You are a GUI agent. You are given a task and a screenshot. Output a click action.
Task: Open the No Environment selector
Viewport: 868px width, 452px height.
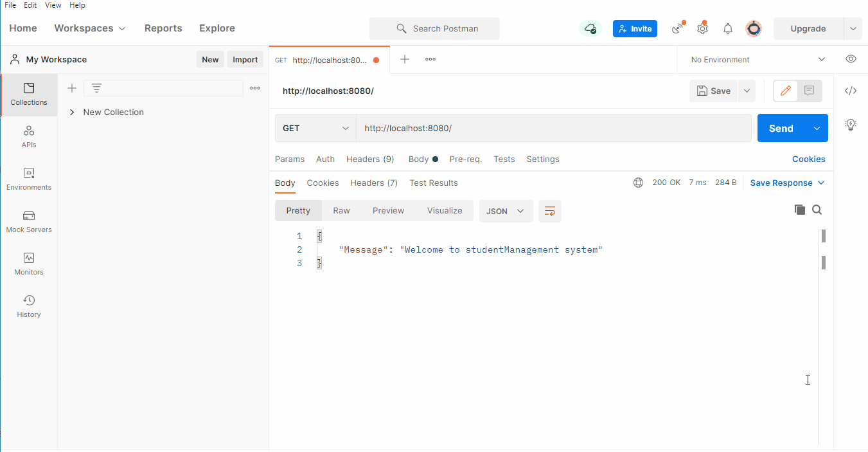coord(757,59)
